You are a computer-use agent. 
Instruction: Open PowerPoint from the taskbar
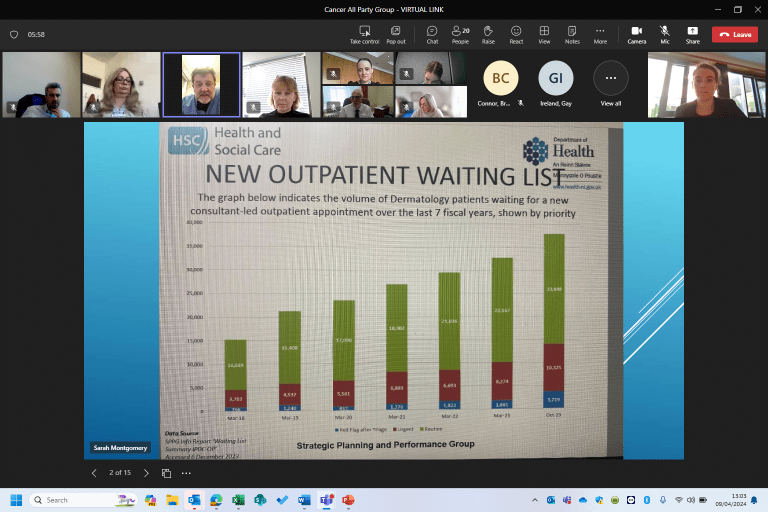pos(348,500)
